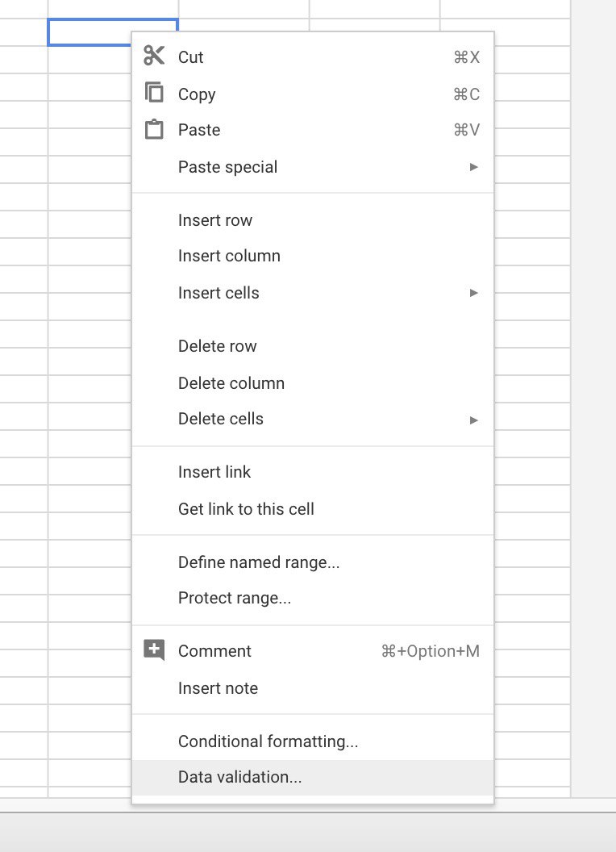Choose Insert row from context menu
The image size is (616, 852).
pos(313,220)
